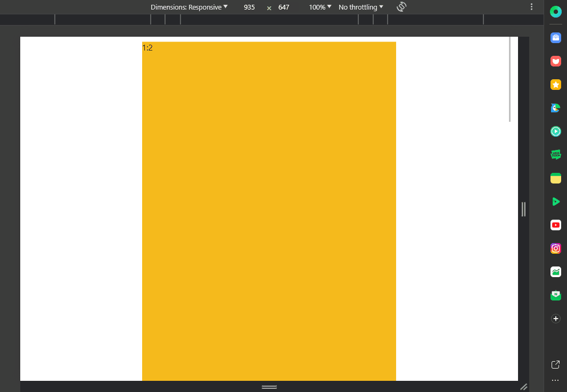Image resolution: width=567 pixels, height=392 pixels.
Task: Open the Papago parrot translator sidebar icon
Action: (555, 107)
